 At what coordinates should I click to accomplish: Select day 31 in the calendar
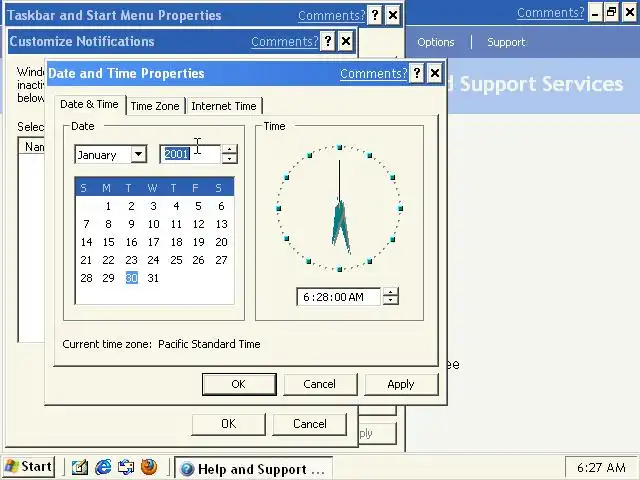[153, 278]
